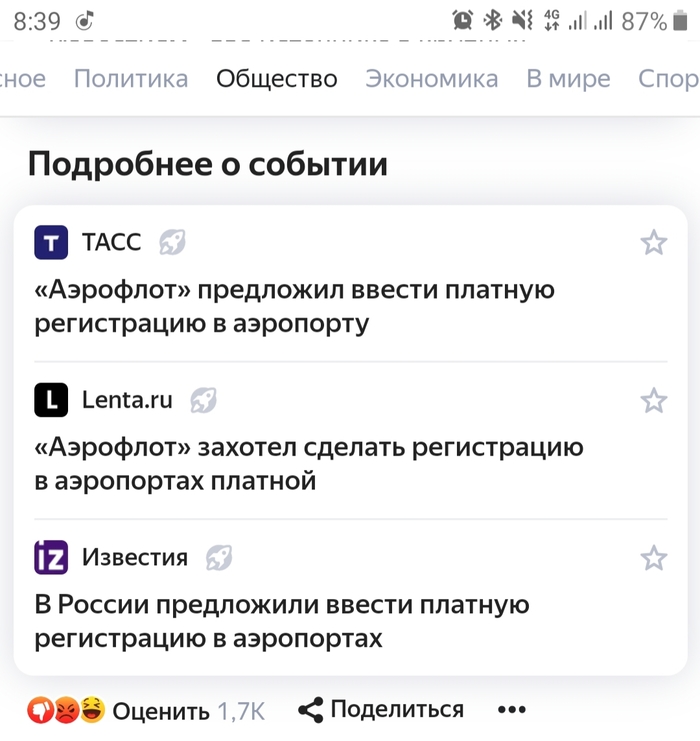The image size is (700, 741).
Task: Open Lenta.ru headline «Аэрофлот» захотел сделать регистрацию
Action: tap(308, 464)
